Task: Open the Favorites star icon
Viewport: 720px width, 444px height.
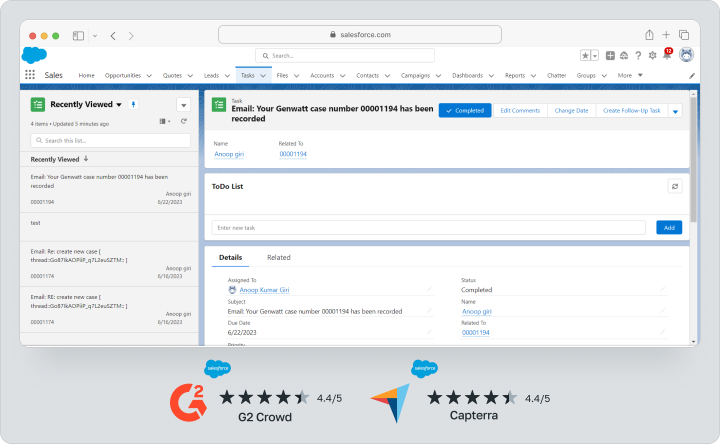Action: [x=585, y=56]
